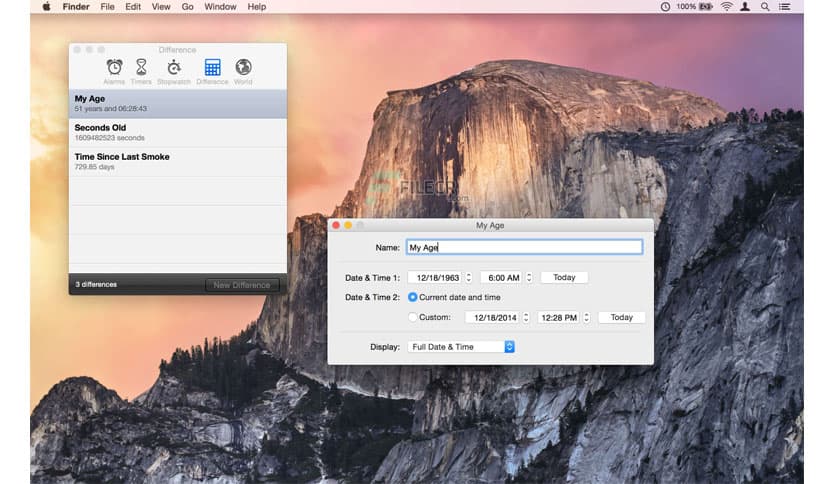Click the 6:00 AM time field

(x=502, y=278)
